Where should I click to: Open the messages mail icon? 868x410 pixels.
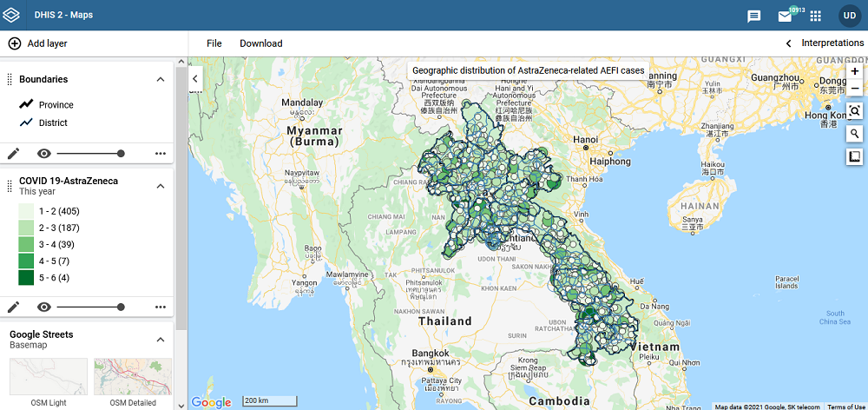coord(785,16)
